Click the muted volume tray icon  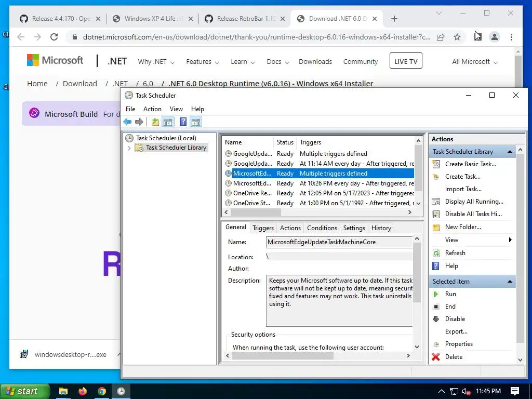[466, 392]
